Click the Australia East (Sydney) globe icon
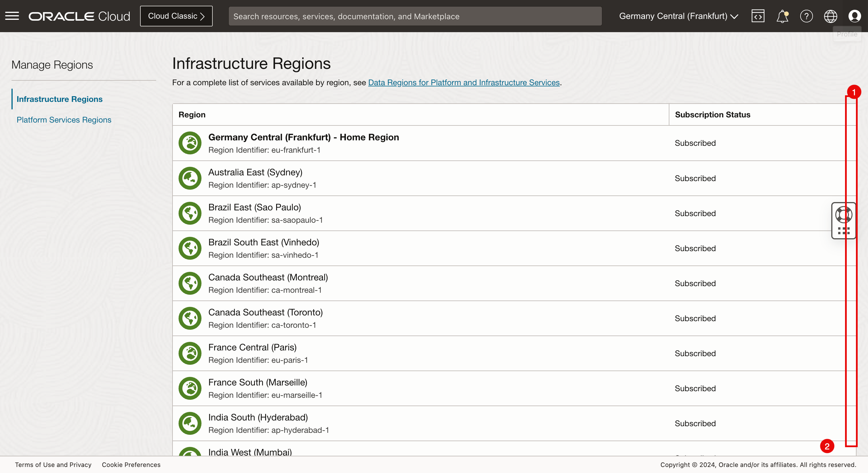 point(190,178)
